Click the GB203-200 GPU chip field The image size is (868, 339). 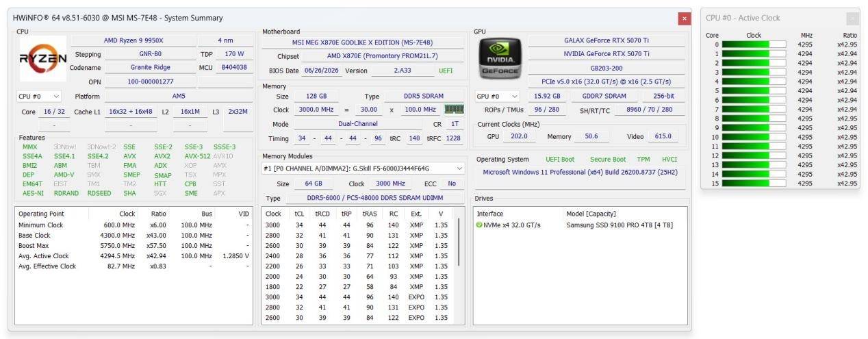point(607,69)
